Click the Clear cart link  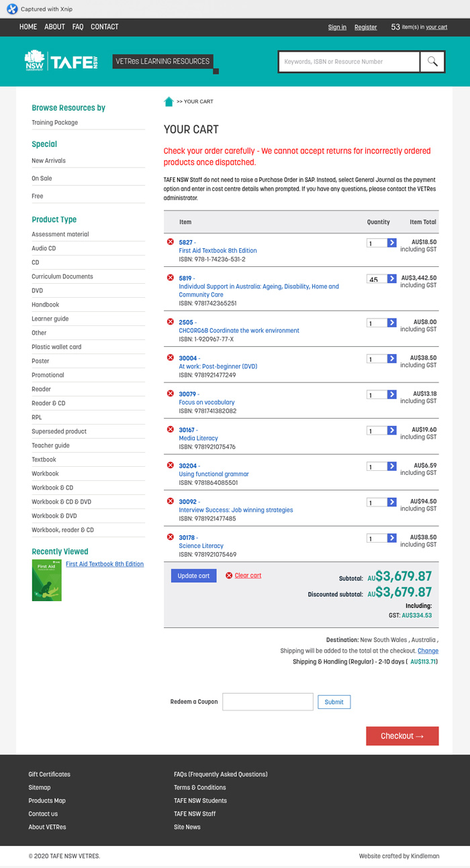[248, 576]
